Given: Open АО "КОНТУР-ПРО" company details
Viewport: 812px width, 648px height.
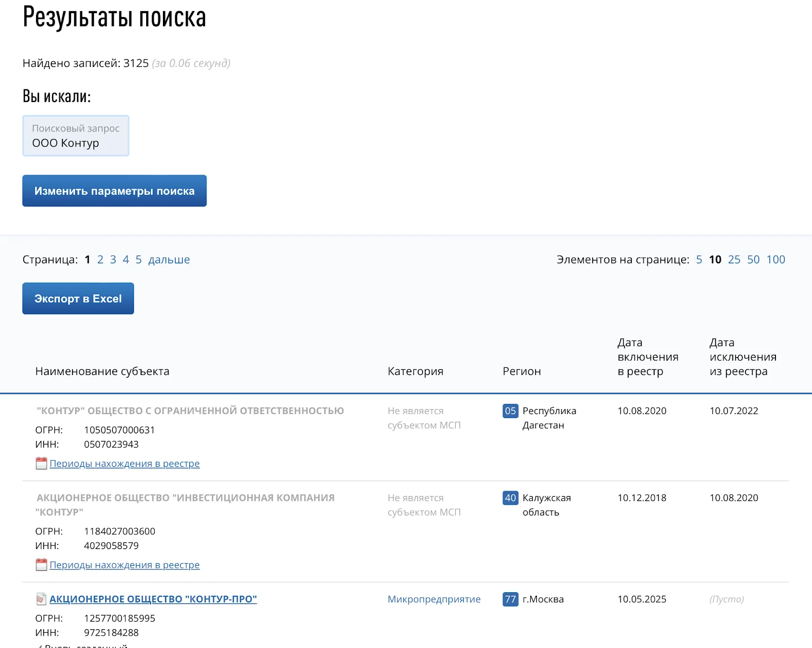Looking at the screenshot, I should click(153, 599).
